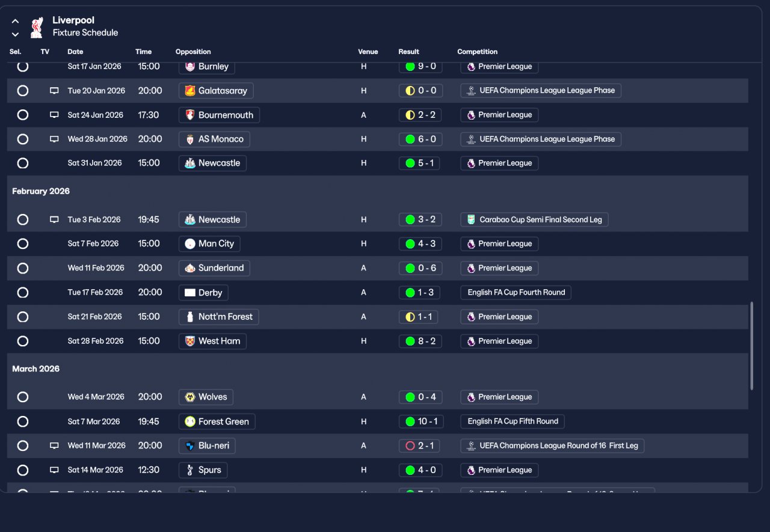Image resolution: width=770 pixels, height=532 pixels.
Task: Click the TV icon on the AS Monaco row
Action: (54, 139)
